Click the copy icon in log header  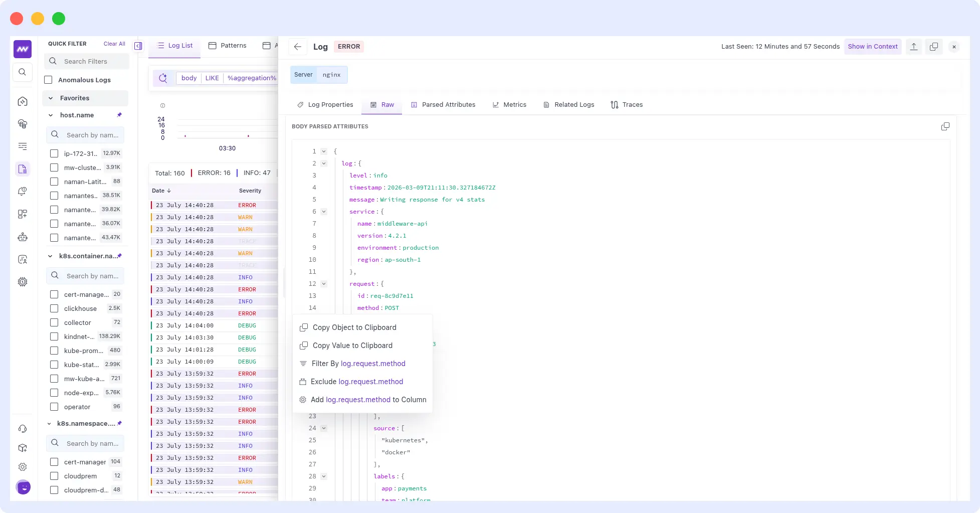934,47
